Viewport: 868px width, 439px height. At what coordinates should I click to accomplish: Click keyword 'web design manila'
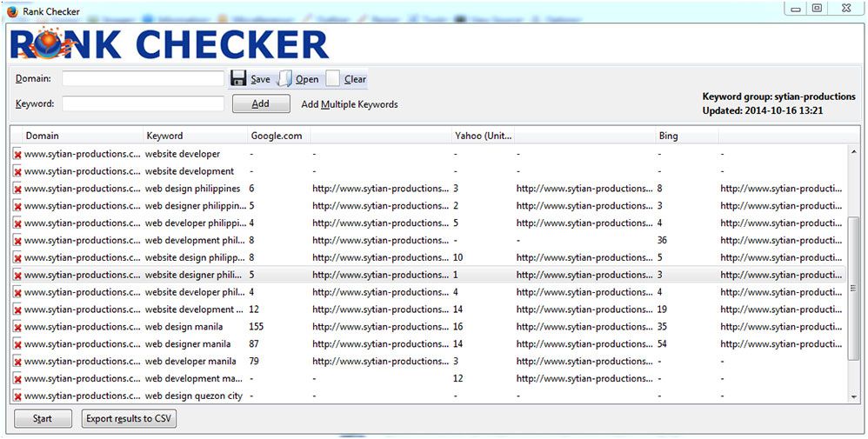(184, 327)
